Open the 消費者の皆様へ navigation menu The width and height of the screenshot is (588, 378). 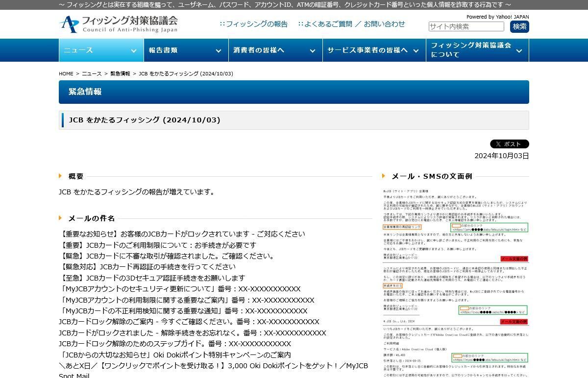(x=275, y=50)
